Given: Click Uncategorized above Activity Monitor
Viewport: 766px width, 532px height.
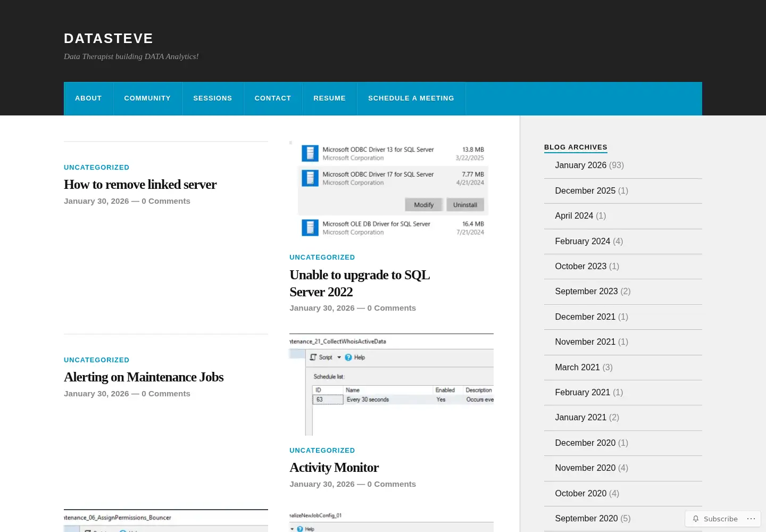Looking at the screenshot, I should 322,451.
